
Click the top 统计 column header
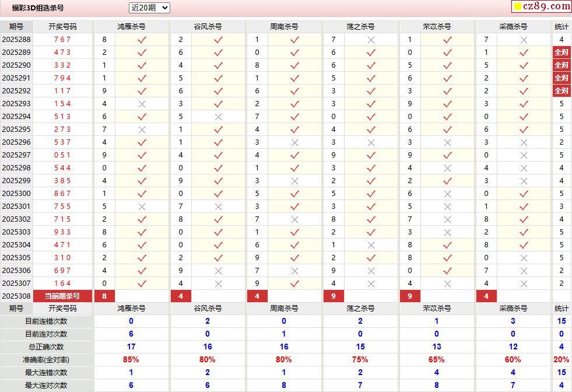[x=562, y=27]
